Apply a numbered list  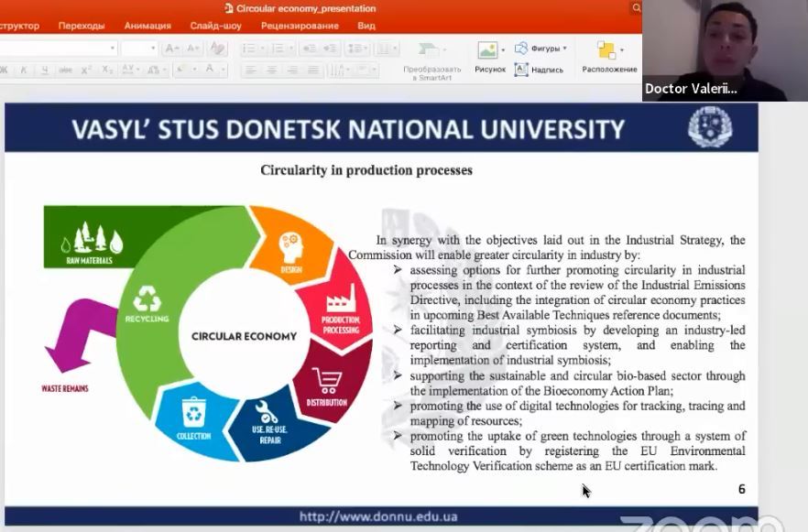click(278, 49)
